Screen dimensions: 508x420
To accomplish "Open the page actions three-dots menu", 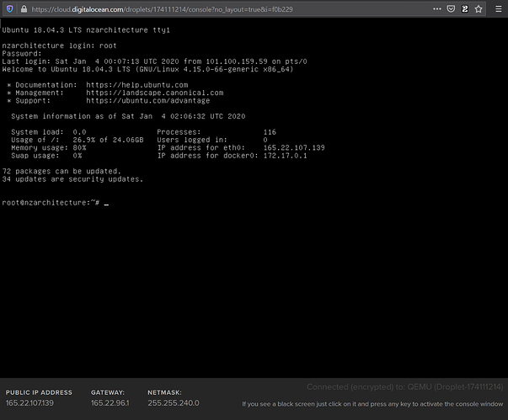I will click(x=437, y=9).
